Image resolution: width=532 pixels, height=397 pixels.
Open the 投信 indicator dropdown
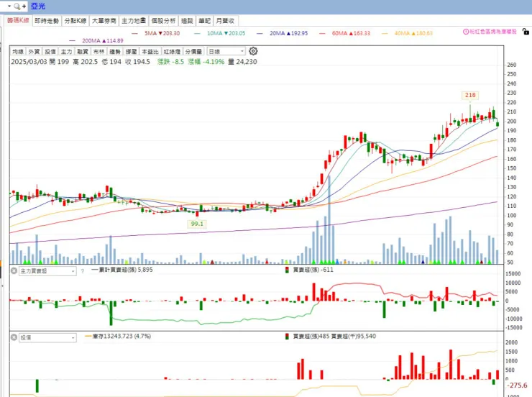pyautogui.click(x=47, y=337)
